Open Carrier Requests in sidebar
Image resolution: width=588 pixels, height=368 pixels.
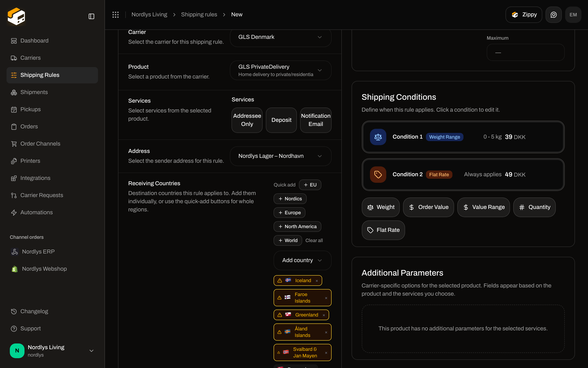click(x=52, y=195)
